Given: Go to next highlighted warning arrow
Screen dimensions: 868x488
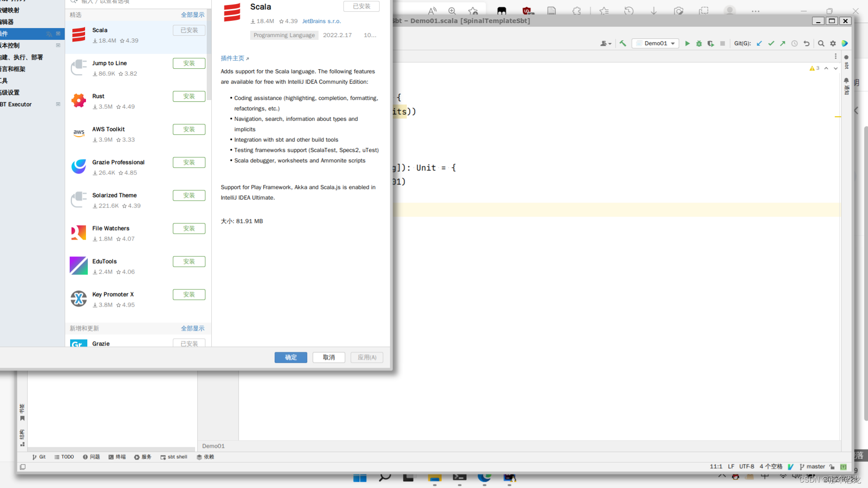Looking at the screenshot, I should [x=835, y=68].
